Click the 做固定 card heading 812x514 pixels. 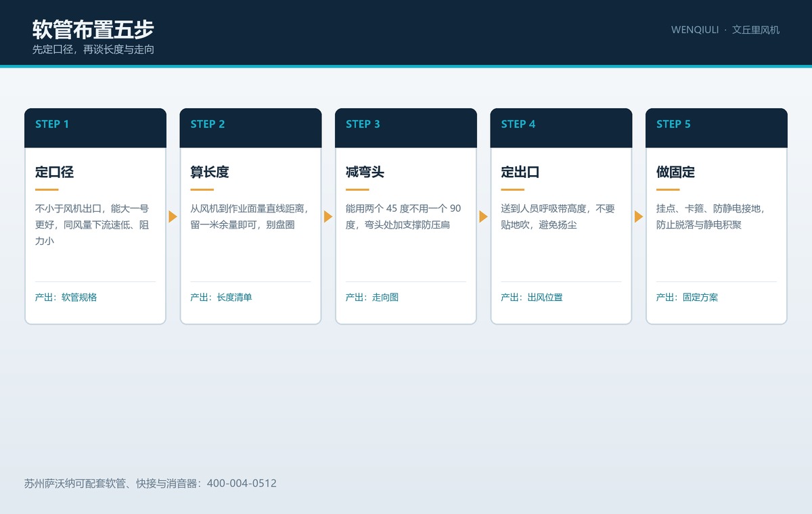[675, 172]
